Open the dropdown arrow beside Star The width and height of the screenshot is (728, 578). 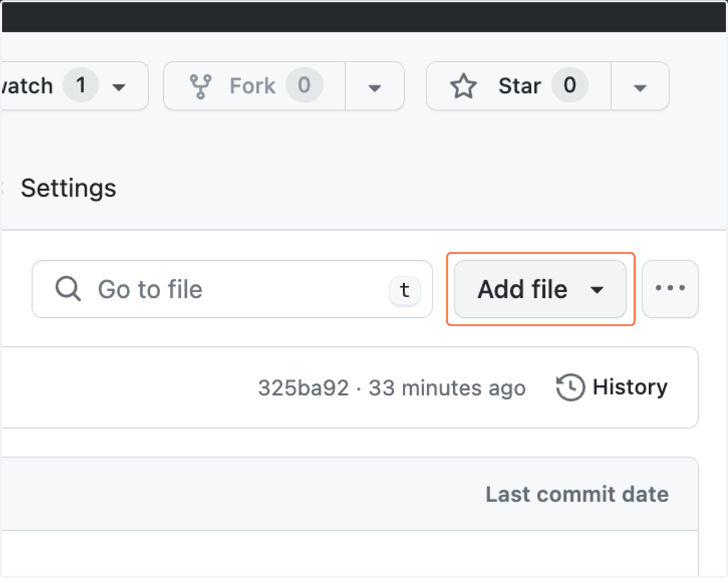click(639, 86)
